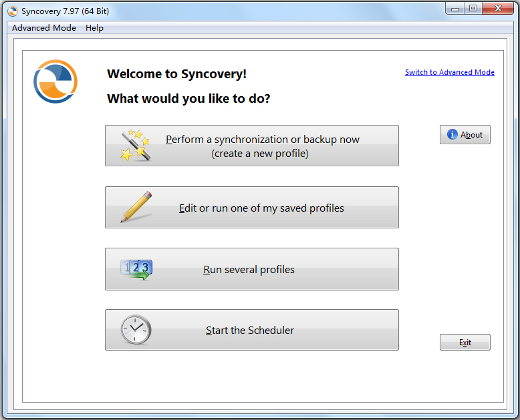This screenshot has width=520, height=420.
Task: Maximize the Syncovery window
Action: coord(473,9)
